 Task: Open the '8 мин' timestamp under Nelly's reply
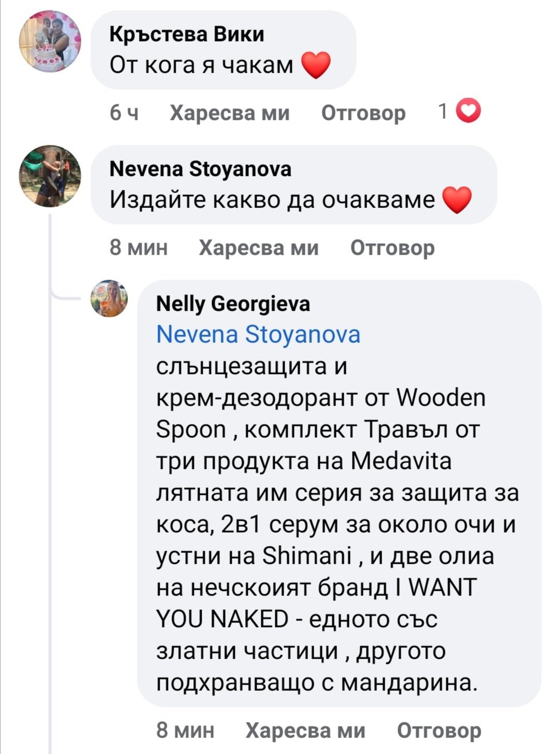[x=185, y=730]
